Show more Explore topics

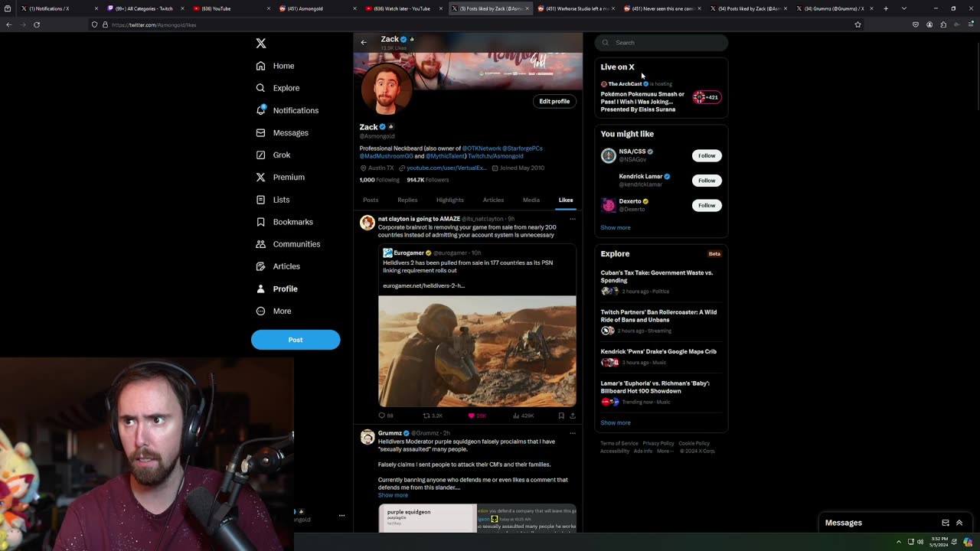616,422
